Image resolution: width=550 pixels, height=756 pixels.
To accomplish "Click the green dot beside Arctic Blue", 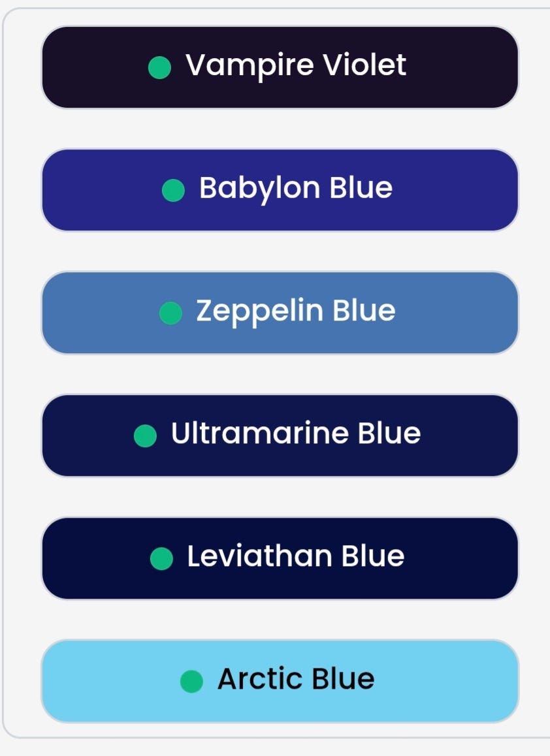I will 191,681.
